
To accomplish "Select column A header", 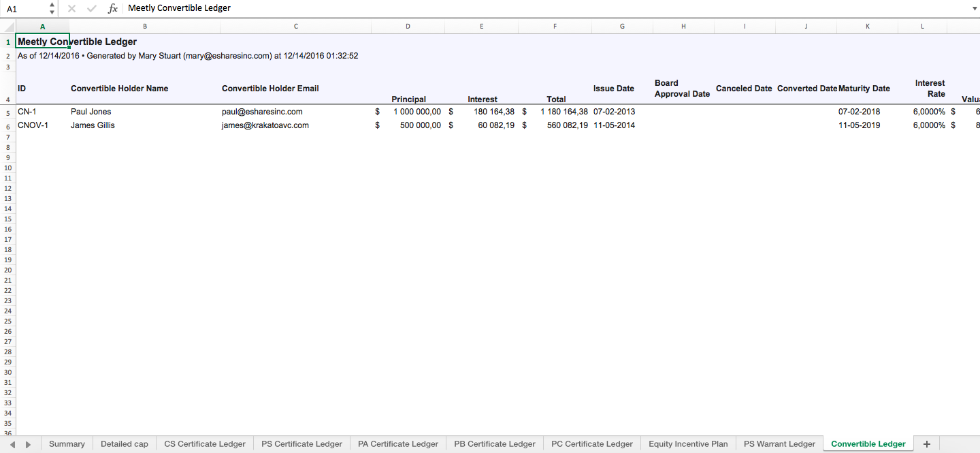I will (42, 27).
